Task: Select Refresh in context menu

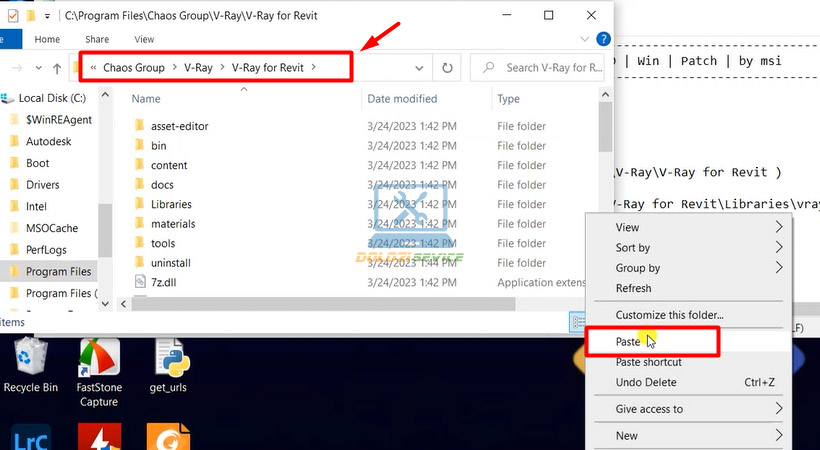Action: coord(688,288)
